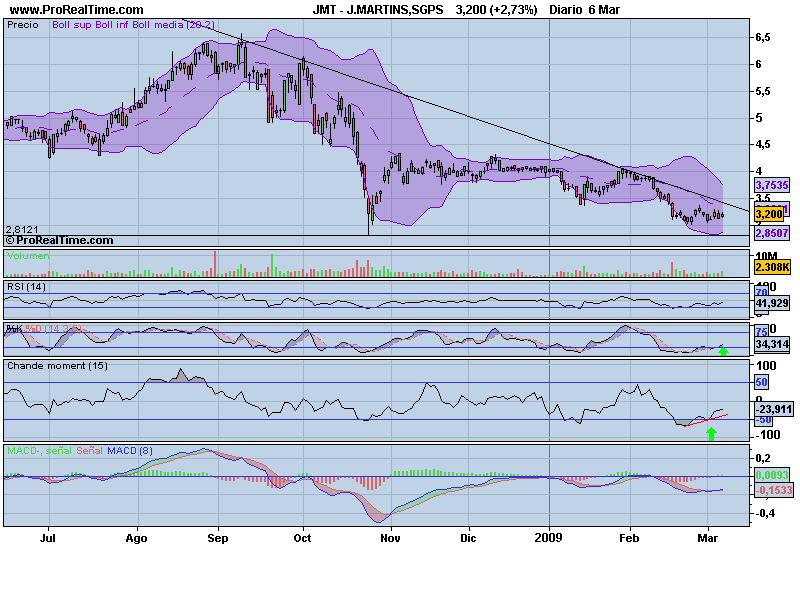Click the 10M volume axis label
800x600 pixels.
click(767, 256)
